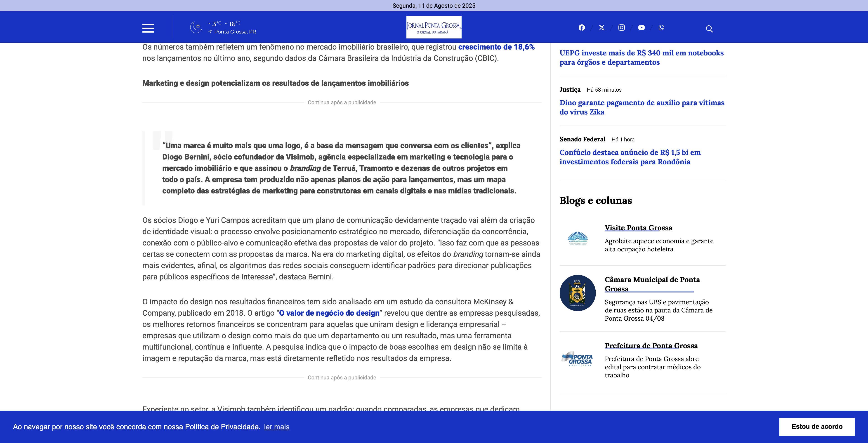868x443 pixels.
Task: Open 'Prefeitura de Ponta Grossa' column title
Action: coord(651,345)
